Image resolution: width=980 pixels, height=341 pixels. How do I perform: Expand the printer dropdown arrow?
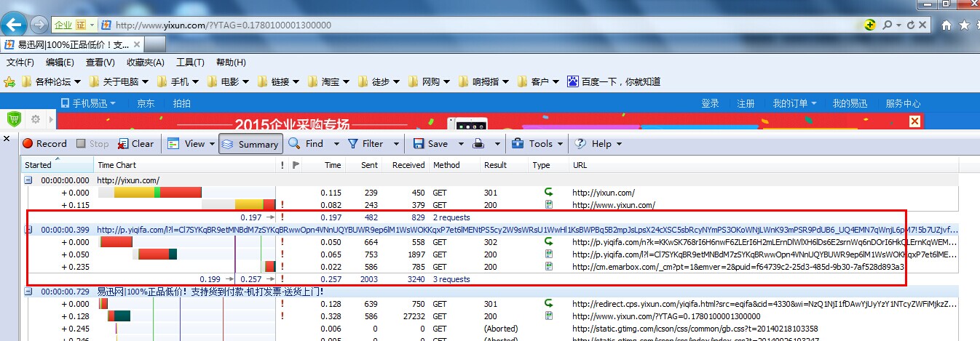497,144
